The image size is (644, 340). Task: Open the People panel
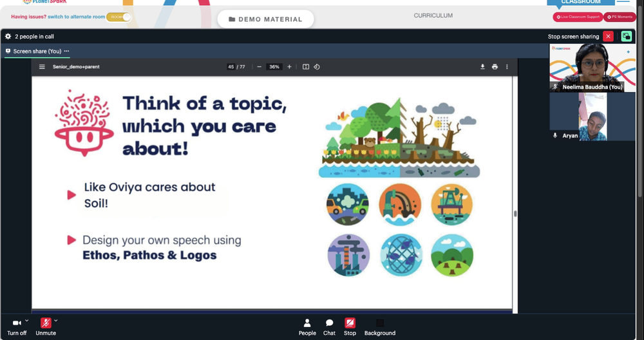point(307,327)
